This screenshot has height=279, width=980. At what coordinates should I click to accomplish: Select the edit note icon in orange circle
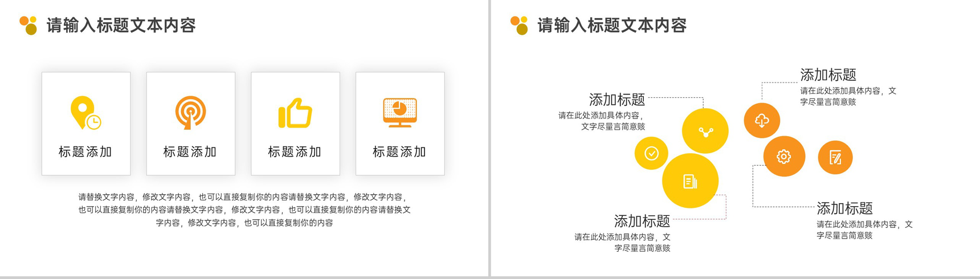pyautogui.click(x=835, y=157)
